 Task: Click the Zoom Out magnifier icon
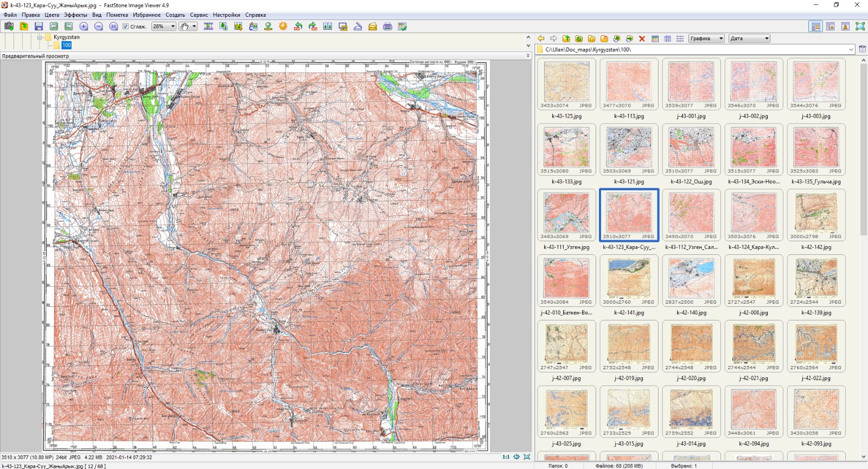click(x=98, y=26)
